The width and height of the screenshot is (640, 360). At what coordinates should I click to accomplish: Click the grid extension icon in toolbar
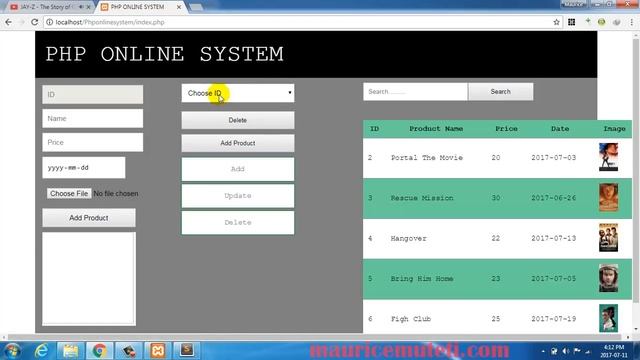click(x=571, y=22)
